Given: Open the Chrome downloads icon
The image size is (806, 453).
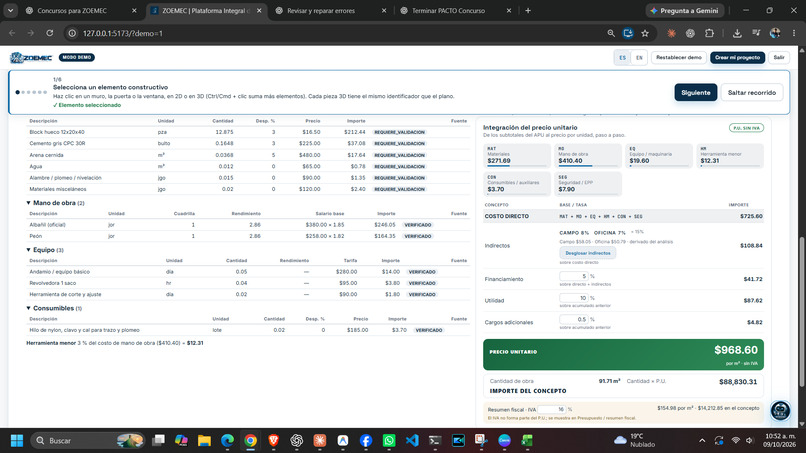Looking at the screenshot, I should point(737,33).
